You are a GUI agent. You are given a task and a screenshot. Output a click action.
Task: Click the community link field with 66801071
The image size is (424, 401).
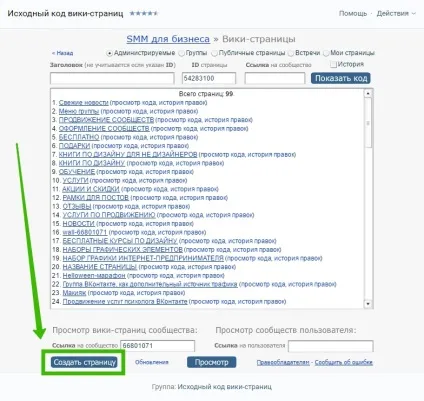157,346
